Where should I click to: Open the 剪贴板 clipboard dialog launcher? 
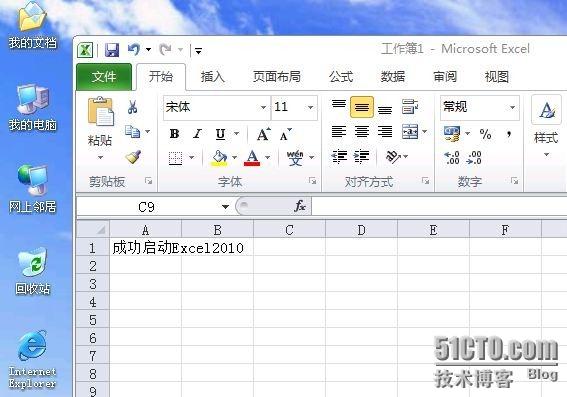(x=148, y=181)
